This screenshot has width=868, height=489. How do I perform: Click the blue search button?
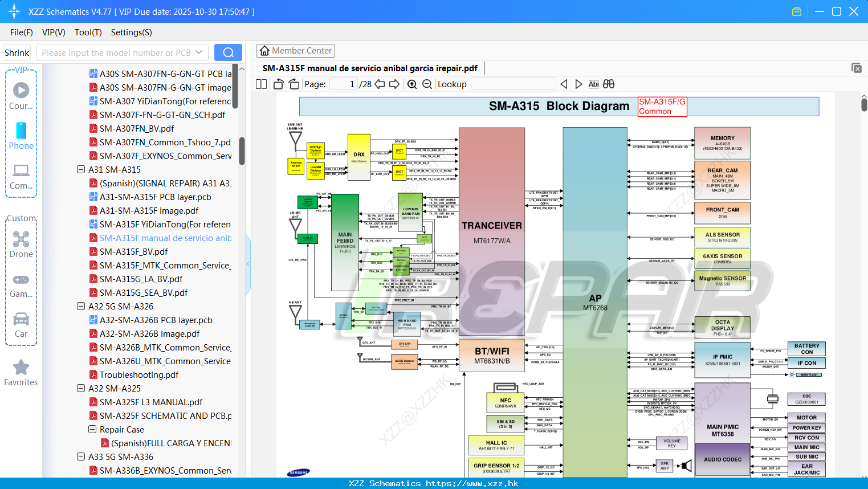228,52
